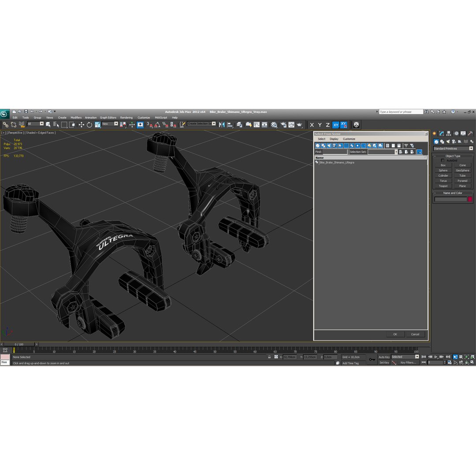476x476 pixels.
Task: Open the Material Editor icon
Action: (x=274, y=125)
